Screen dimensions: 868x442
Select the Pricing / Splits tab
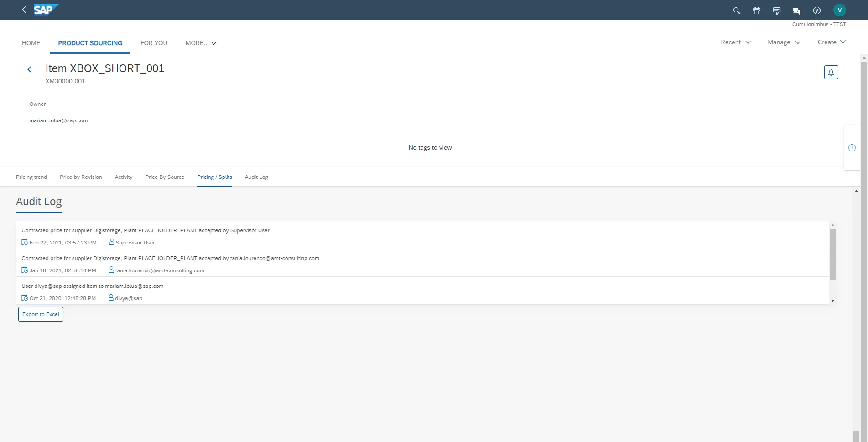pyautogui.click(x=214, y=177)
